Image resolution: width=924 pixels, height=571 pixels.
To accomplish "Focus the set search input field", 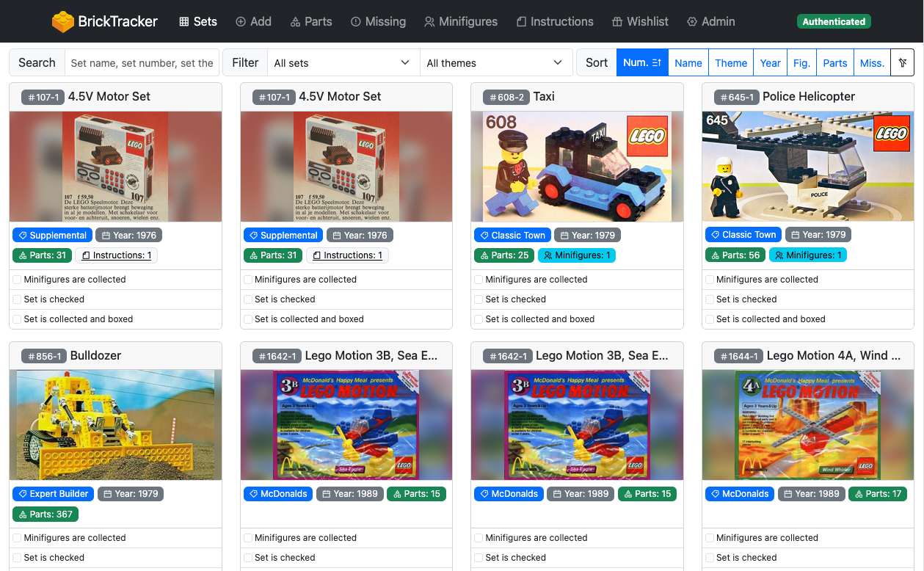I will (142, 63).
